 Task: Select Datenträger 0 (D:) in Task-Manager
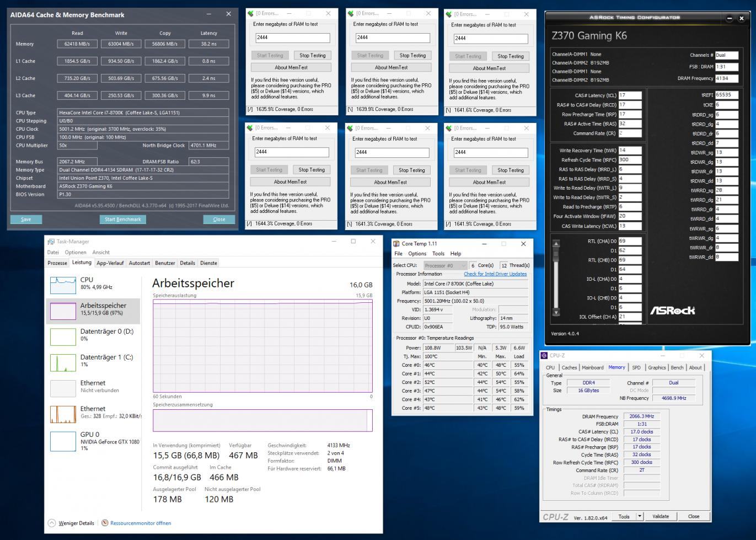tap(93, 336)
